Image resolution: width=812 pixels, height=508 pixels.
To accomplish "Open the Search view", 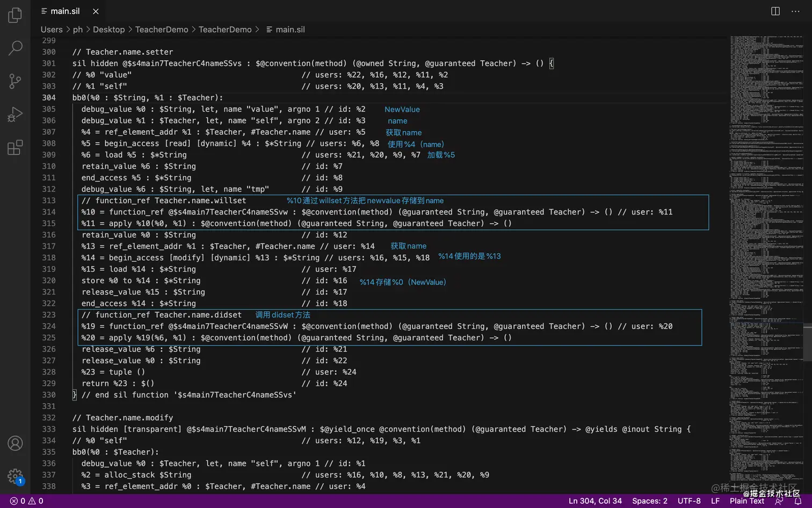I will click(x=15, y=48).
